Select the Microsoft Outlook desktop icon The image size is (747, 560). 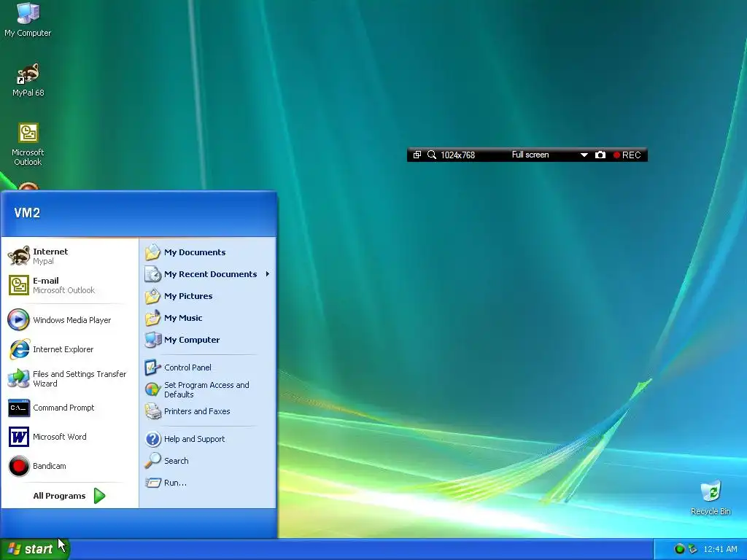click(x=28, y=144)
